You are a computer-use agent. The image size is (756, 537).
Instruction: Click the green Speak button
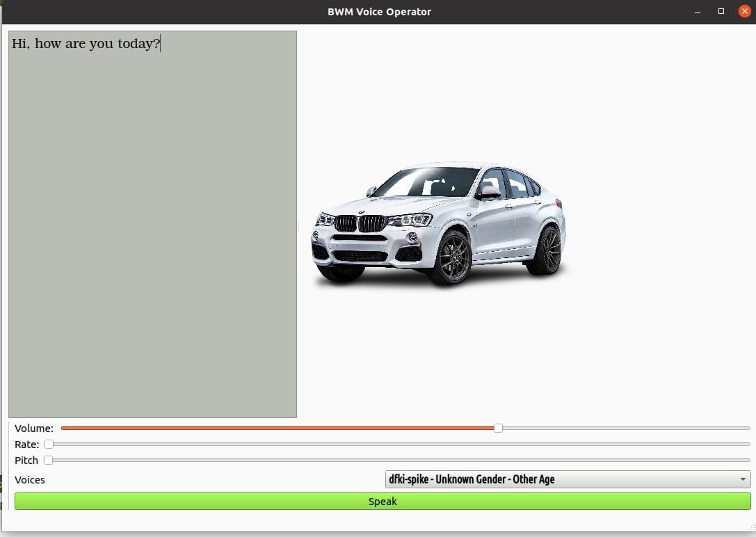pyautogui.click(x=383, y=501)
